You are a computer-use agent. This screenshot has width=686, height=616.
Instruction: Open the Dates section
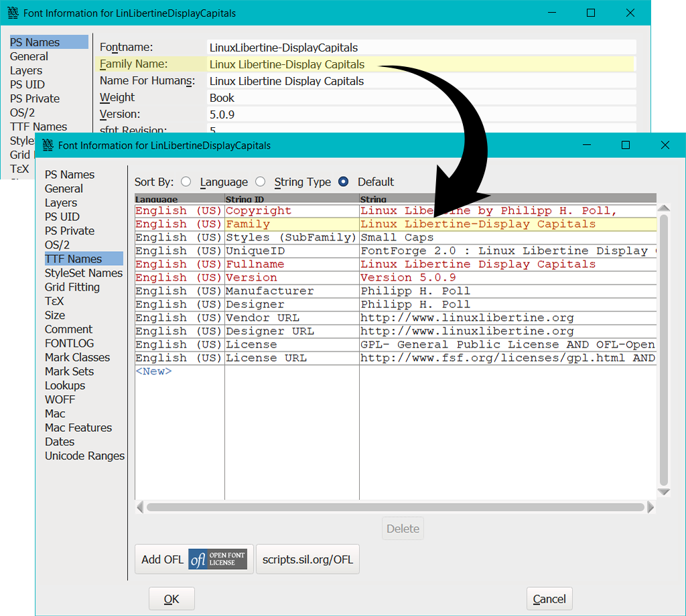(60, 441)
